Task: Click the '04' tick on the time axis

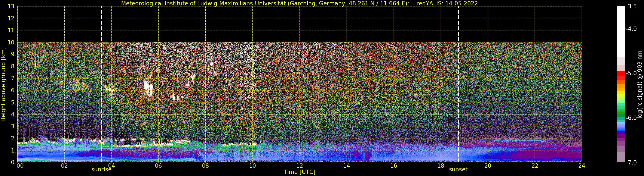Action: pyautogui.click(x=111, y=166)
